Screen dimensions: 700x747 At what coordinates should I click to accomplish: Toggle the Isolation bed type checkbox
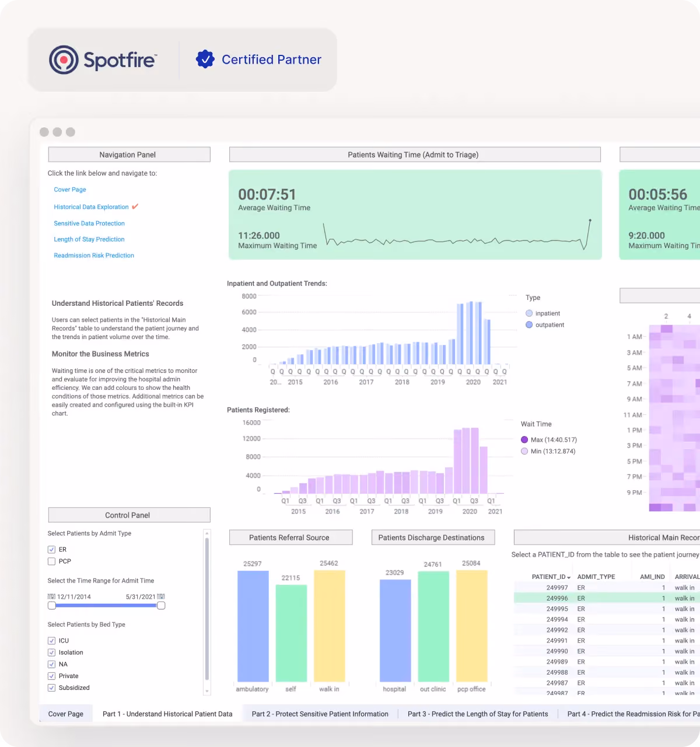(x=51, y=652)
